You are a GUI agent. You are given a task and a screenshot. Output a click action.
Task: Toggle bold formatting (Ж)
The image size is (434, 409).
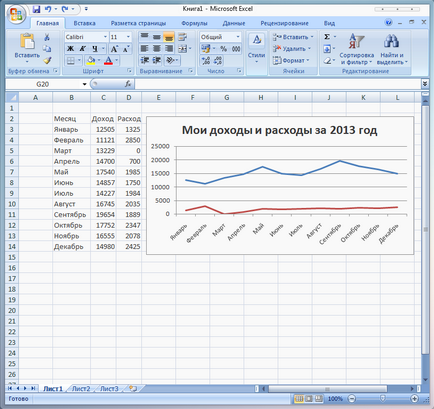(71, 49)
